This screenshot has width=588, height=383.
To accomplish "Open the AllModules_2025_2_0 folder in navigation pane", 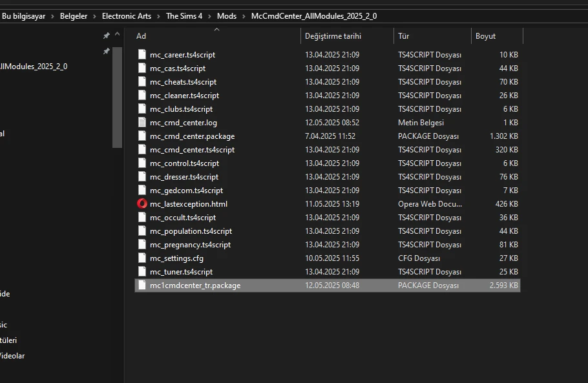I will (34, 67).
